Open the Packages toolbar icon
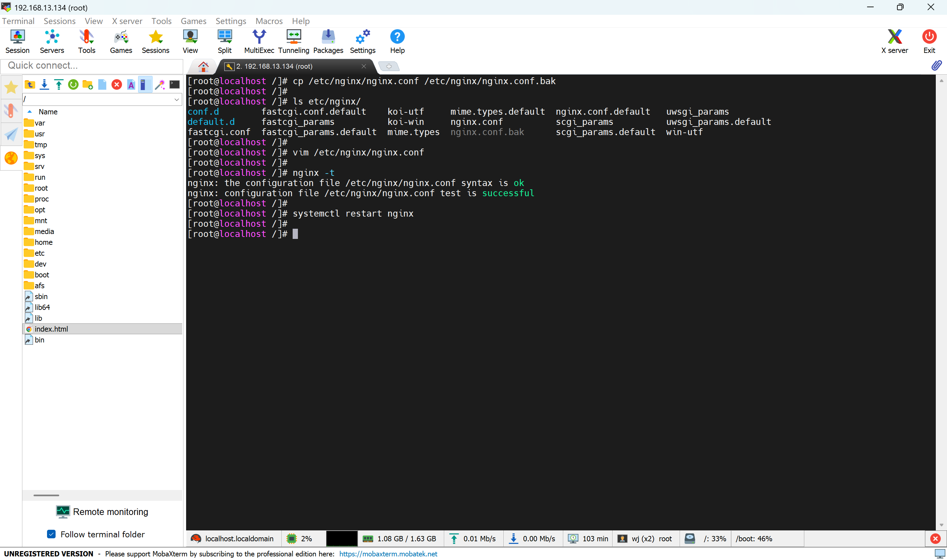 (328, 41)
